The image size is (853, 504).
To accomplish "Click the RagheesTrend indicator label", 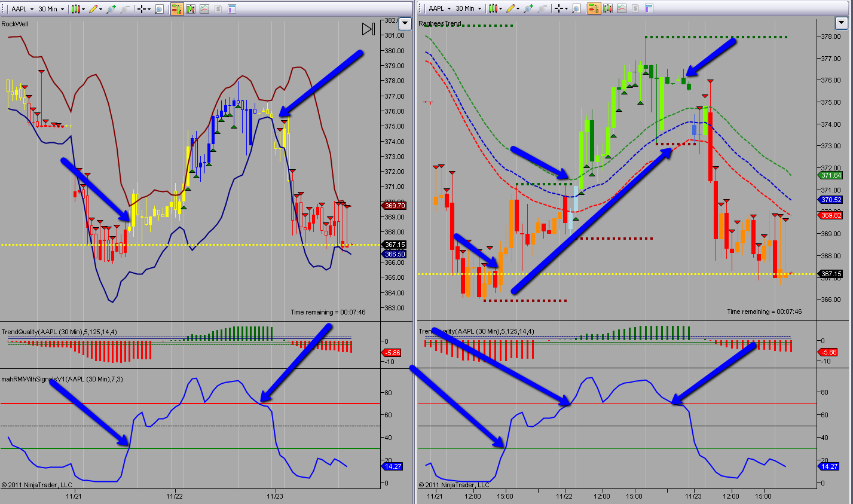I will (x=441, y=24).
